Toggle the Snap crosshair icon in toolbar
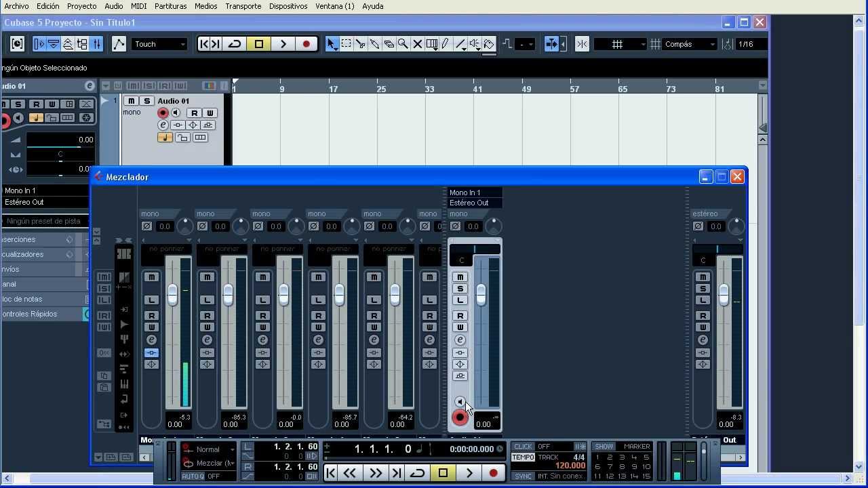868x488 pixels. [582, 44]
